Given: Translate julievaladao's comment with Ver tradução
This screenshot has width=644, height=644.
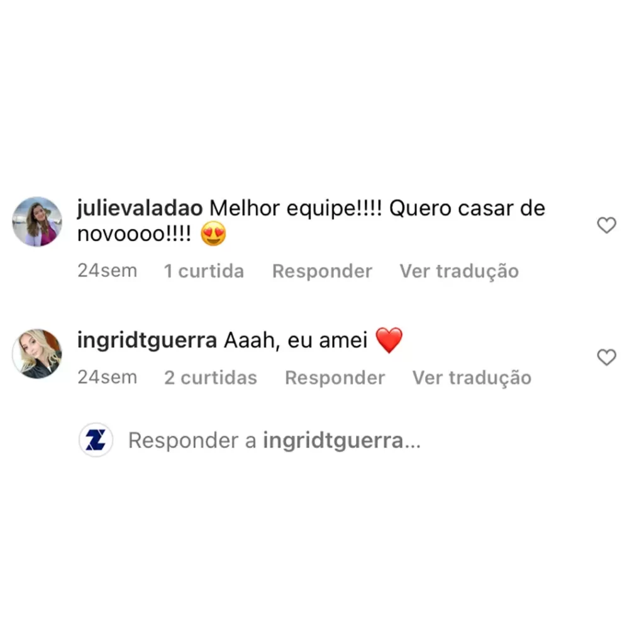Looking at the screenshot, I should click(459, 272).
